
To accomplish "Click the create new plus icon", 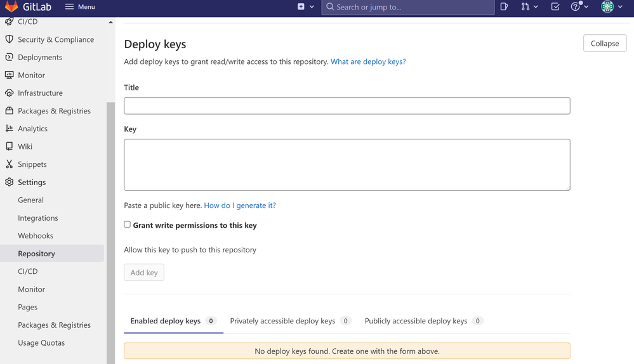I will [301, 6].
